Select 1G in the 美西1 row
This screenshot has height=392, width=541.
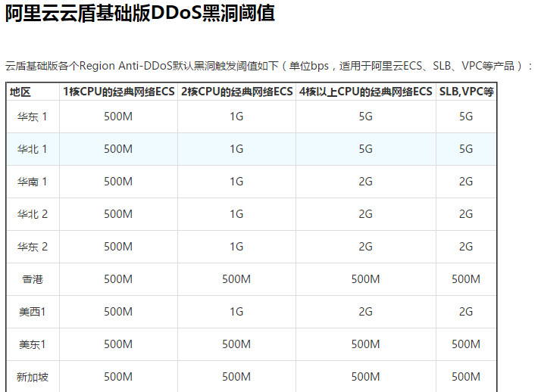click(236, 312)
